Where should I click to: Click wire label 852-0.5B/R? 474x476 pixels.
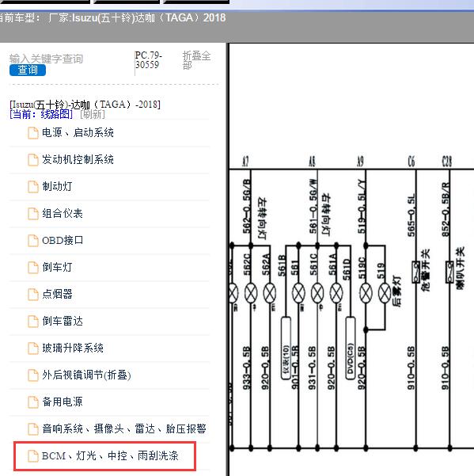tap(446, 209)
